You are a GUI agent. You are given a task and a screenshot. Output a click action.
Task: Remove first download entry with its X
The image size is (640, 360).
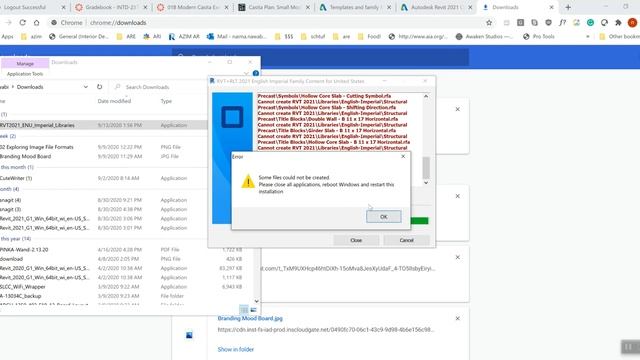point(458,109)
